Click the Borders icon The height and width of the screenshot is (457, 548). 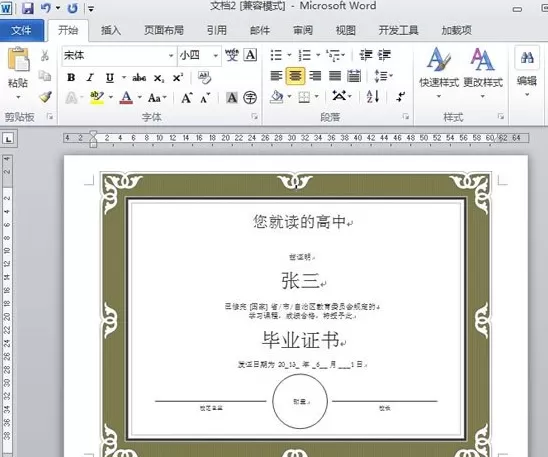point(304,97)
